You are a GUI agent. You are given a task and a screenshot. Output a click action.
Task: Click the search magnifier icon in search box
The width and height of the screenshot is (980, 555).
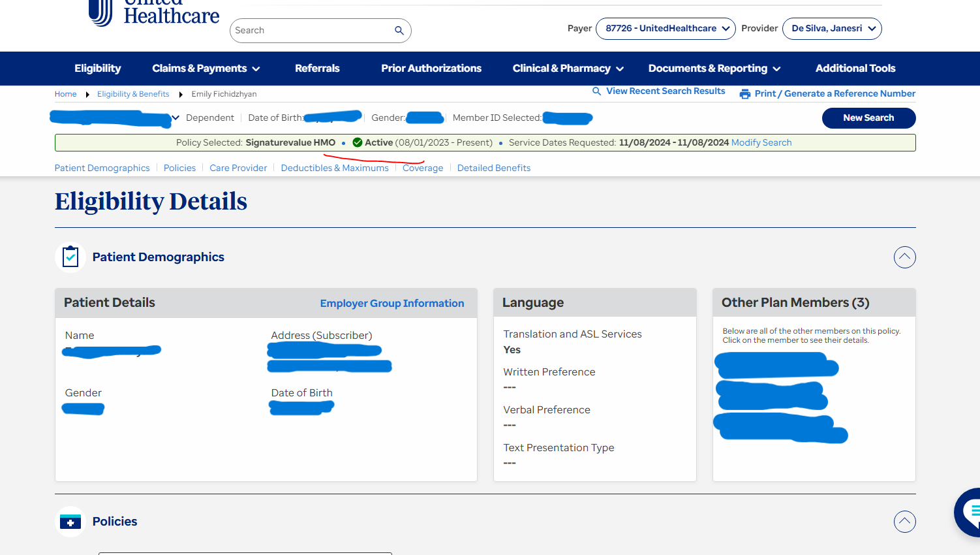[399, 31]
